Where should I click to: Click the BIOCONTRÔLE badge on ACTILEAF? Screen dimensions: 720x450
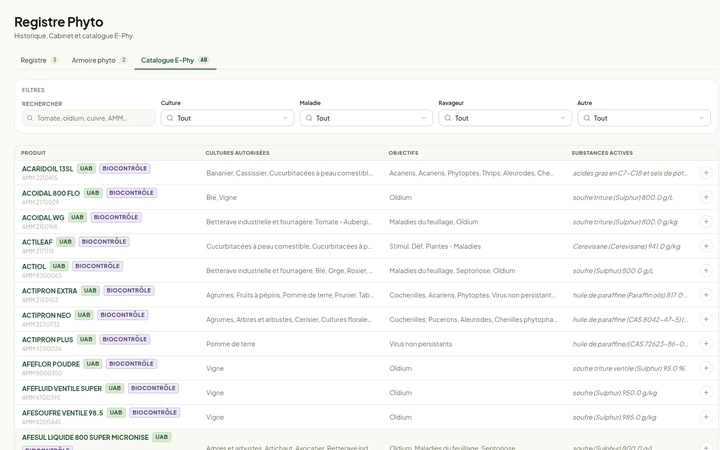(x=104, y=242)
